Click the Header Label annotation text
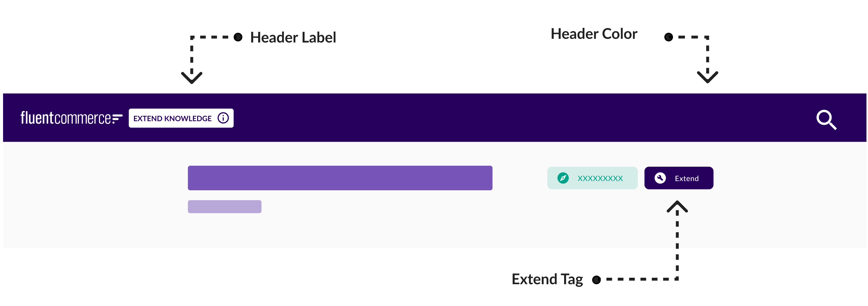Image resolution: width=868 pixels, height=306 pixels. [x=293, y=37]
